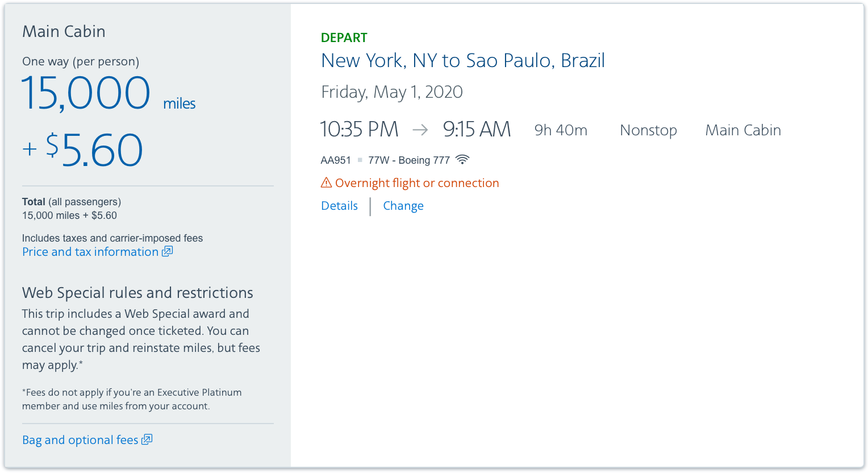Open the Bag and optional fees link

click(80, 440)
